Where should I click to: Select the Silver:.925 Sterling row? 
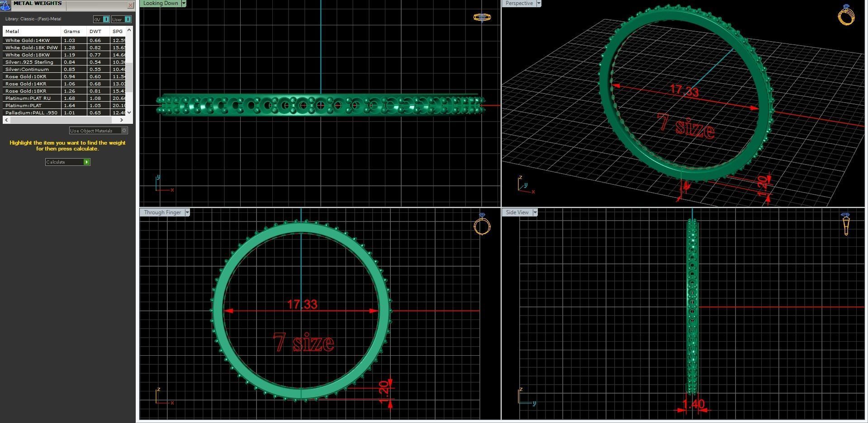tap(64, 62)
